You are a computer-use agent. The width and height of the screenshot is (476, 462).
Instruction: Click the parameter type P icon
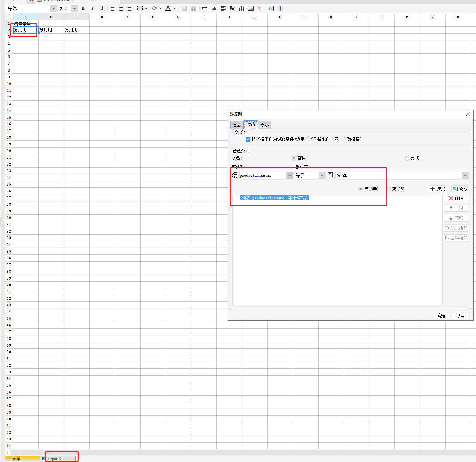[330, 175]
